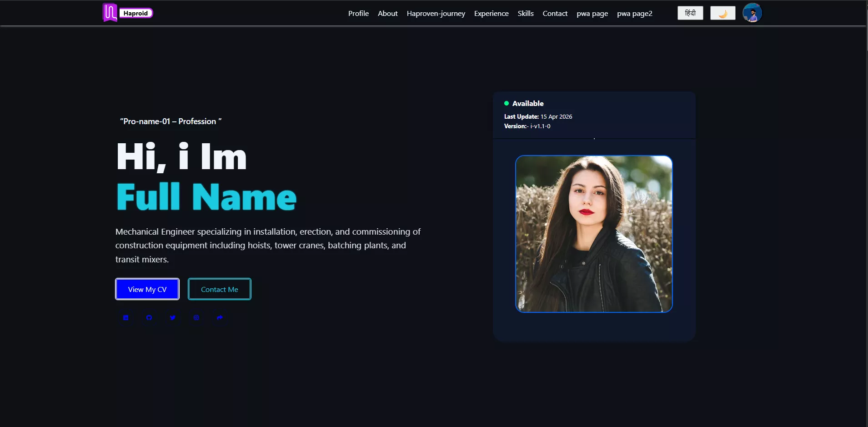The height and width of the screenshot is (427, 868).
Task: Toggle dark mode with the moon button
Action: tap(722, 13)
